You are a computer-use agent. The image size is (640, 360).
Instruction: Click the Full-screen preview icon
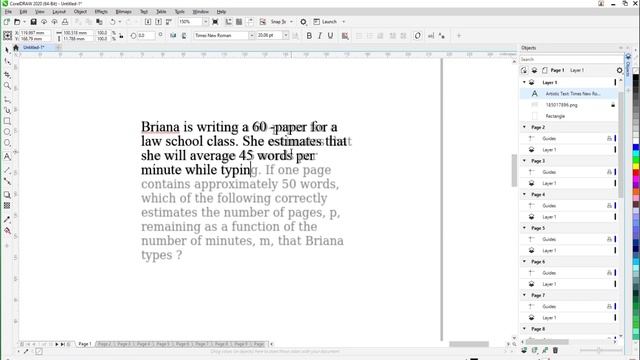[215, 22]
